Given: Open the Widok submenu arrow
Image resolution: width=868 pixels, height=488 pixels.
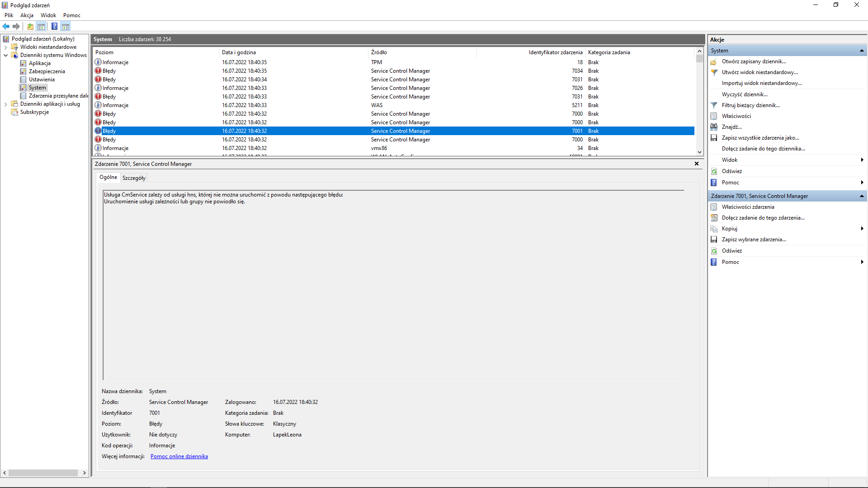Looking at the screenshot, I should point(862,160).
